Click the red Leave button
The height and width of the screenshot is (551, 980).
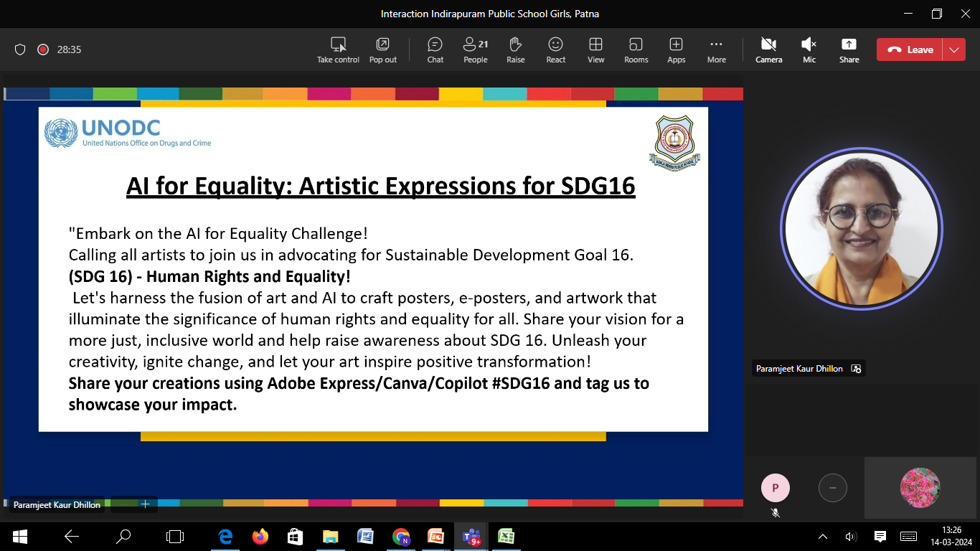pyautogui.click(x=910, y=50)
